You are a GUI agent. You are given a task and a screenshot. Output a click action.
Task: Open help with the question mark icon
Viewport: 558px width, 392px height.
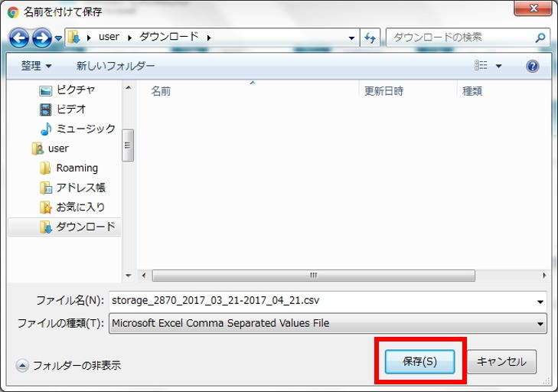pos(533,67)
